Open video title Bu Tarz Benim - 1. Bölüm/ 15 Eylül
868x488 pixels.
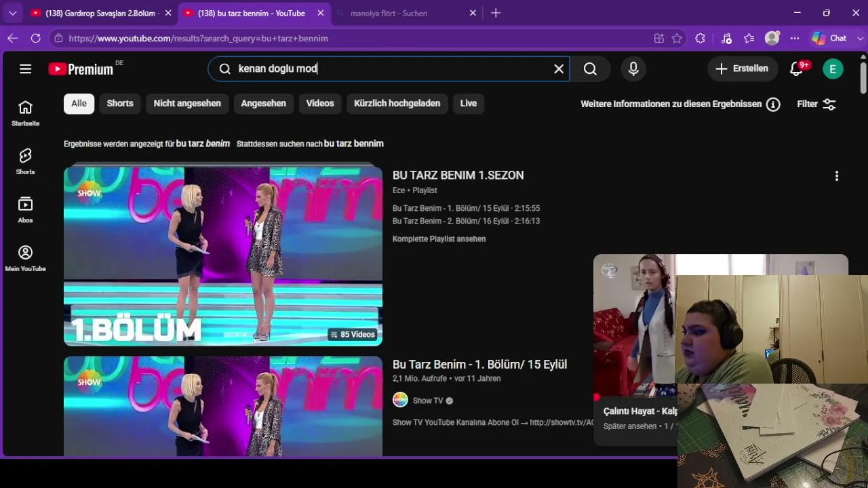click(480, 365)
